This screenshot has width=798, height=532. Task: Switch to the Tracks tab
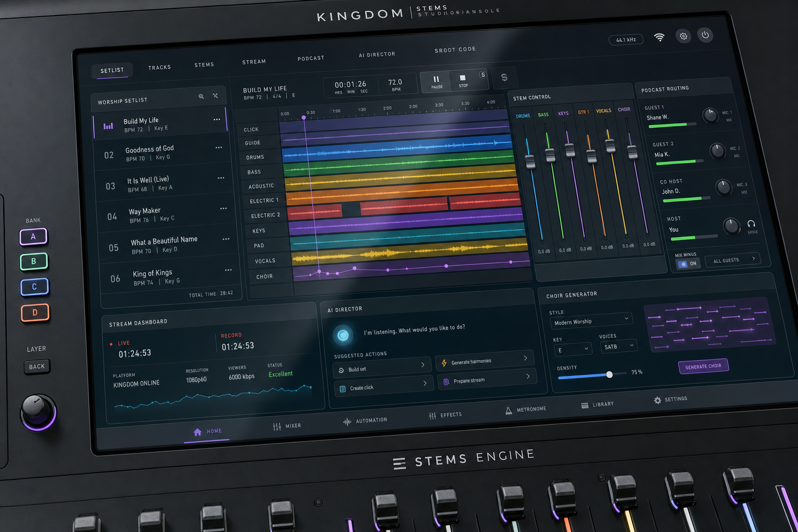159,68
